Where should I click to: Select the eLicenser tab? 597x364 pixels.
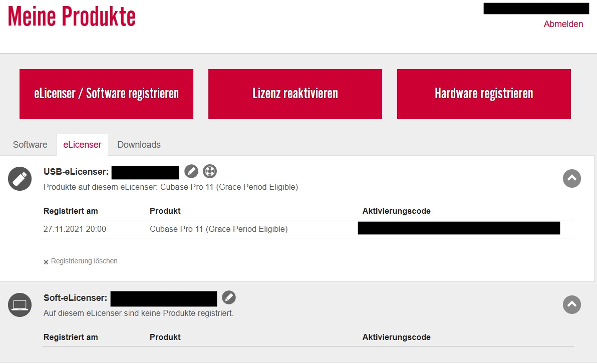click(x=82, y=145)
